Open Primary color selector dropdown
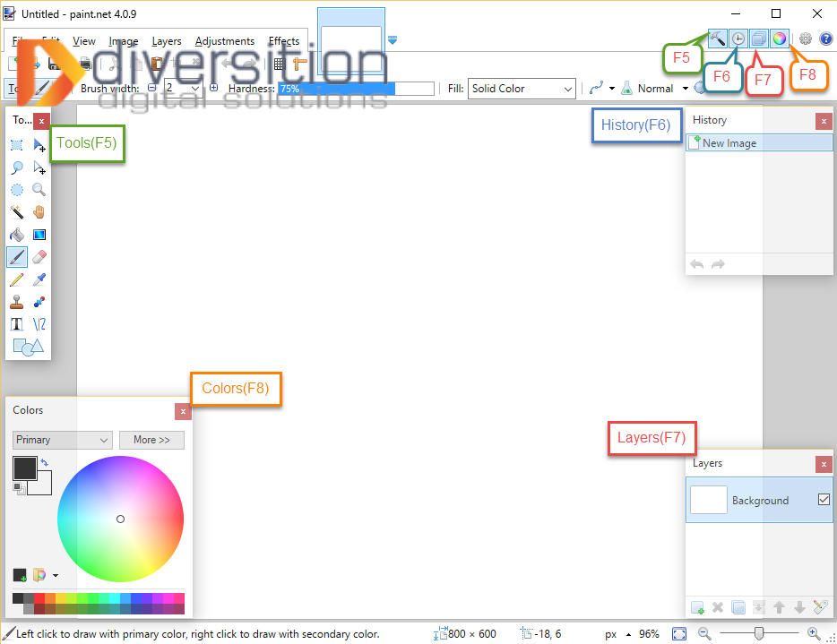The image size is (837, 644). click(63, 440)
